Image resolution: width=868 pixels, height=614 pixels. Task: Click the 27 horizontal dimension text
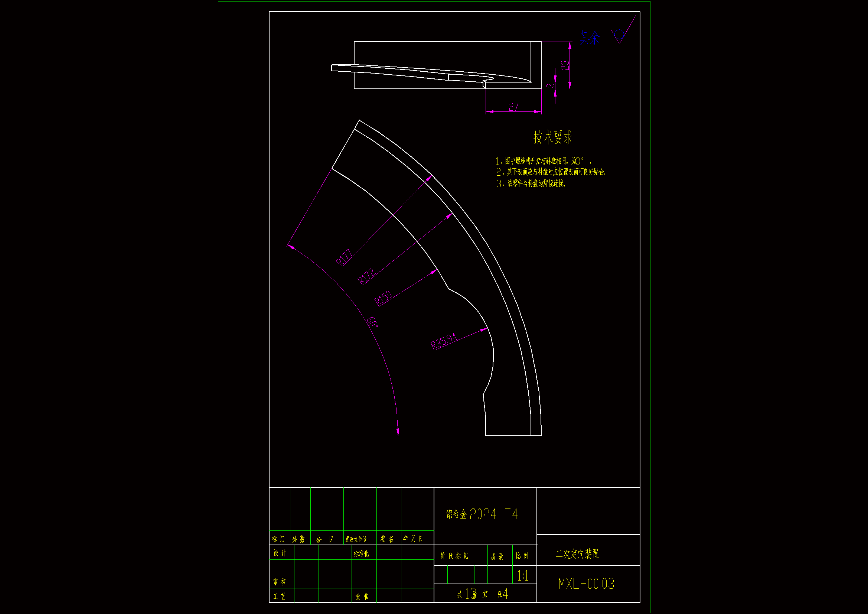tap(513, 107)
